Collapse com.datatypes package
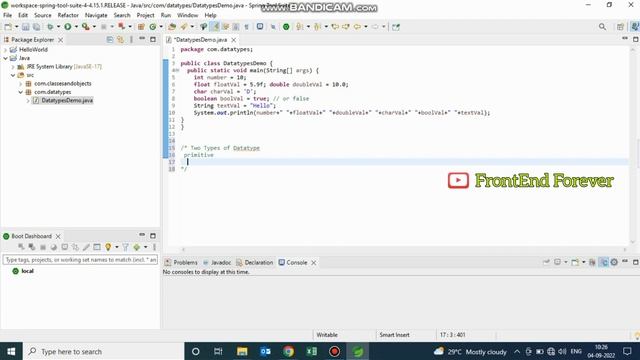Screen dimensions: 640x360 click(20, 92)
